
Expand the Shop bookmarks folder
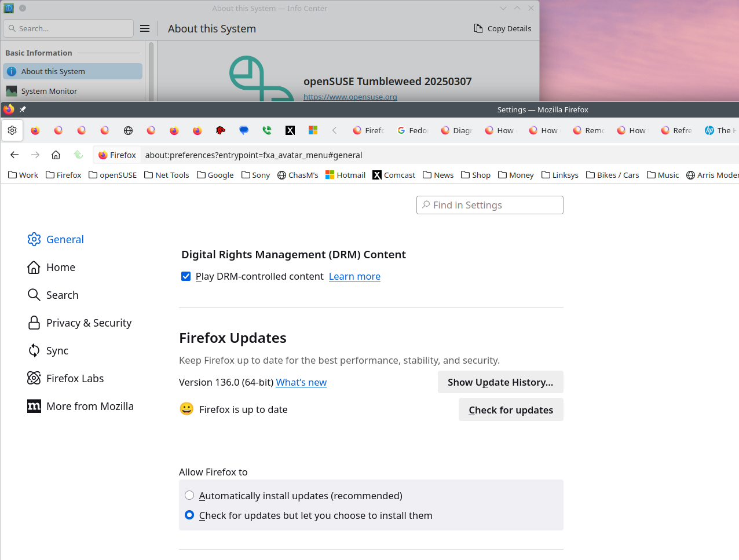(476, 175)
